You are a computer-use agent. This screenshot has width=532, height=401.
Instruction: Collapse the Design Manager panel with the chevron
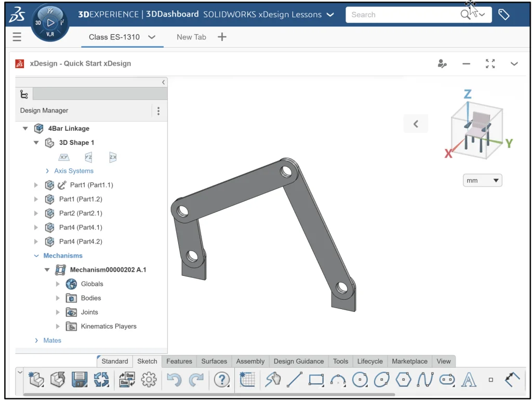[x=163, y=82]
